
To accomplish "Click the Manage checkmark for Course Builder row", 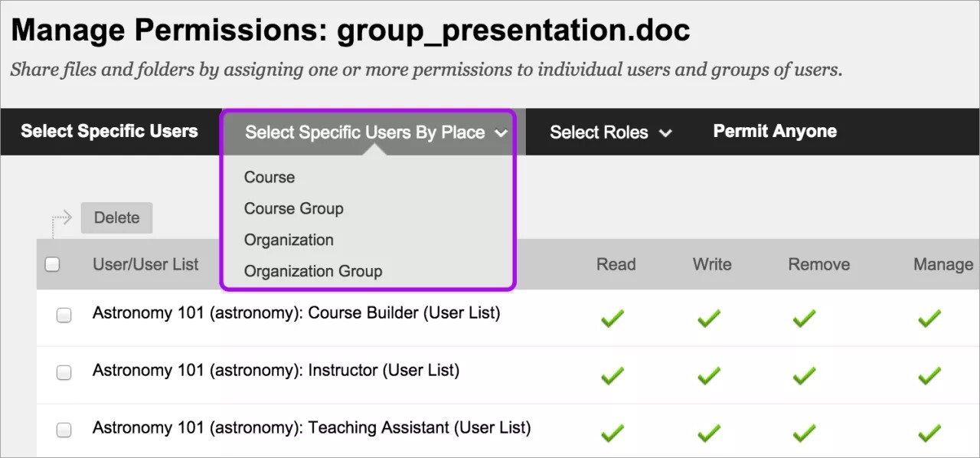I will [929, 318].
